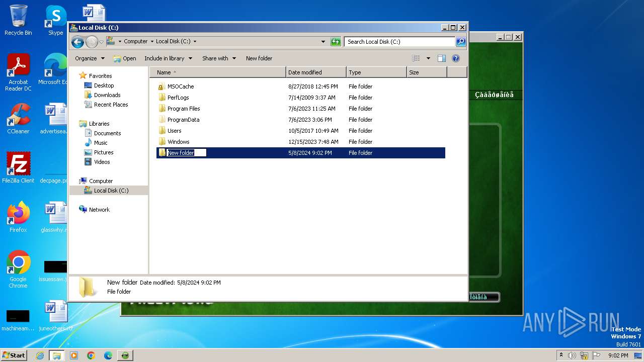644x362 pixels.
Task: Open the Recycle Bin desktop icon
Action: tap(18, 20)
